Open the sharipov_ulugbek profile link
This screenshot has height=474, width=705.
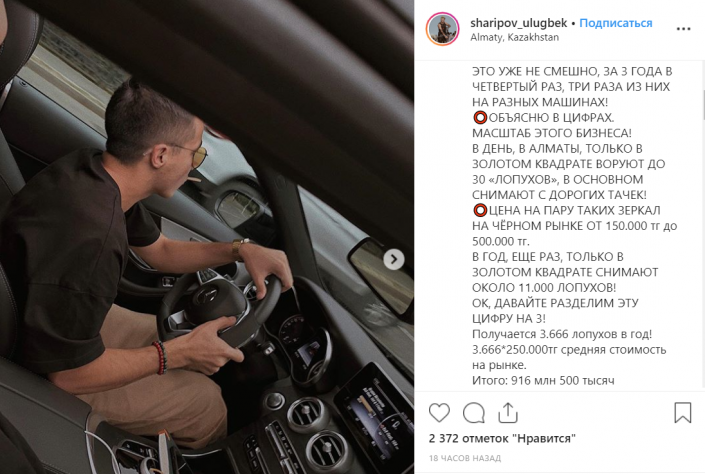coord(518,23)
